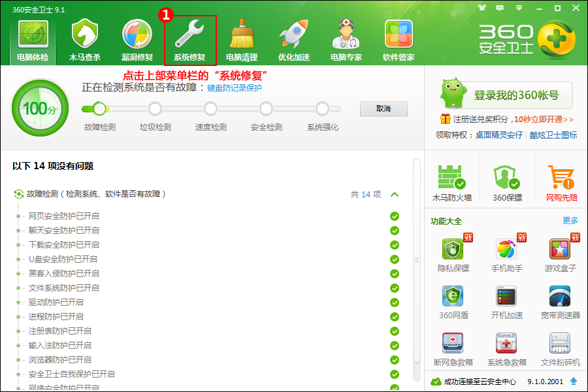Click the 故障检测 progress step marker

pos(99,109)
